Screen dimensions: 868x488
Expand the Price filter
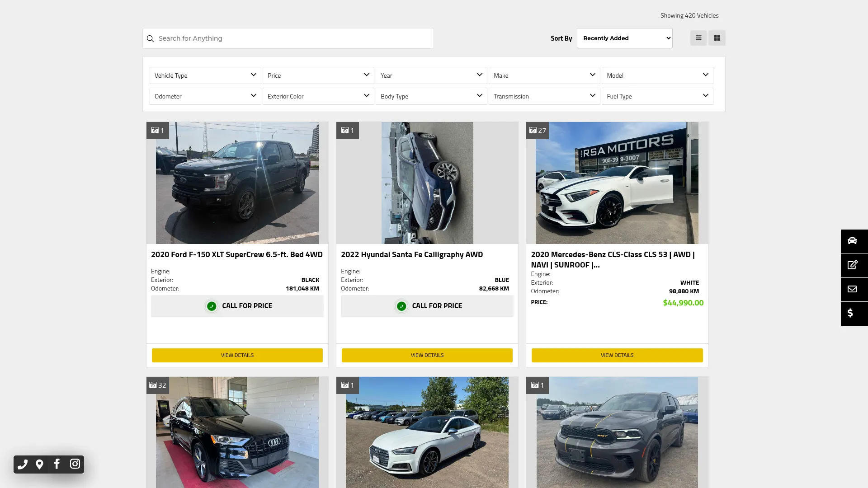pos(318,75)
